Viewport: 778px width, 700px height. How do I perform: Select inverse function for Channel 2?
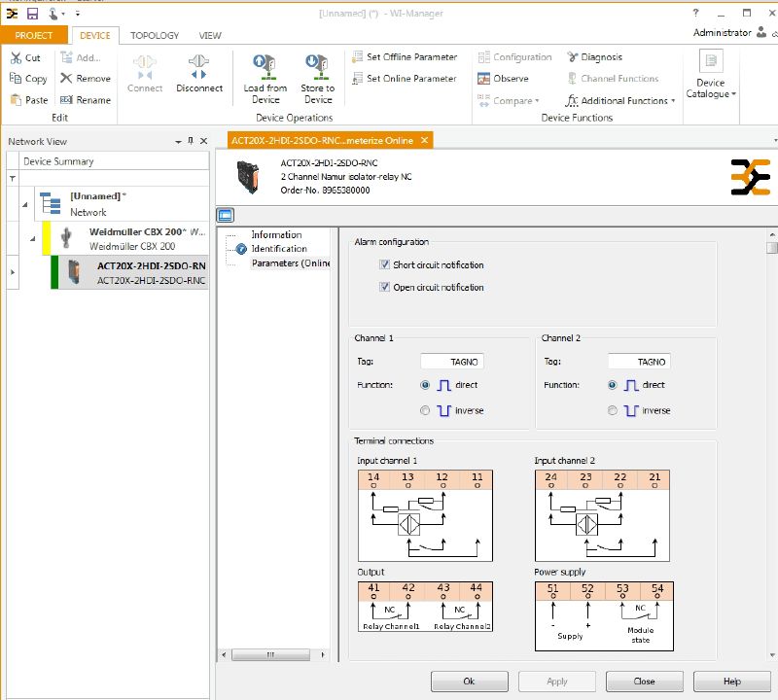point(612,410)
